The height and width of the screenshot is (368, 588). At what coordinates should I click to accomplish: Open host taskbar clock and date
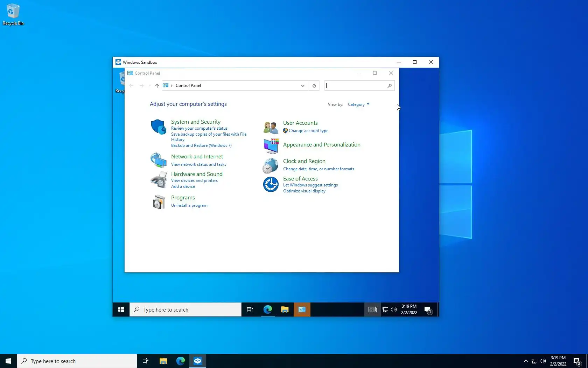[x=558, y=361]
